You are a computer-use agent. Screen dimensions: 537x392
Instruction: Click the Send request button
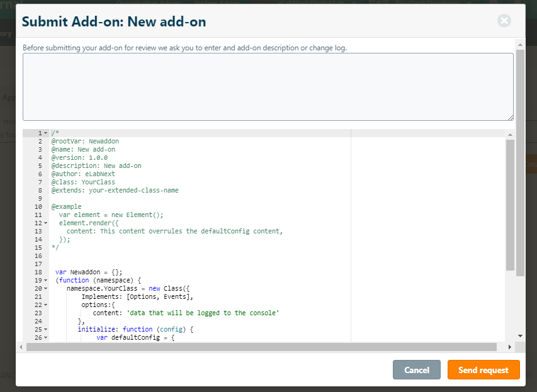[x=483, y=370]
